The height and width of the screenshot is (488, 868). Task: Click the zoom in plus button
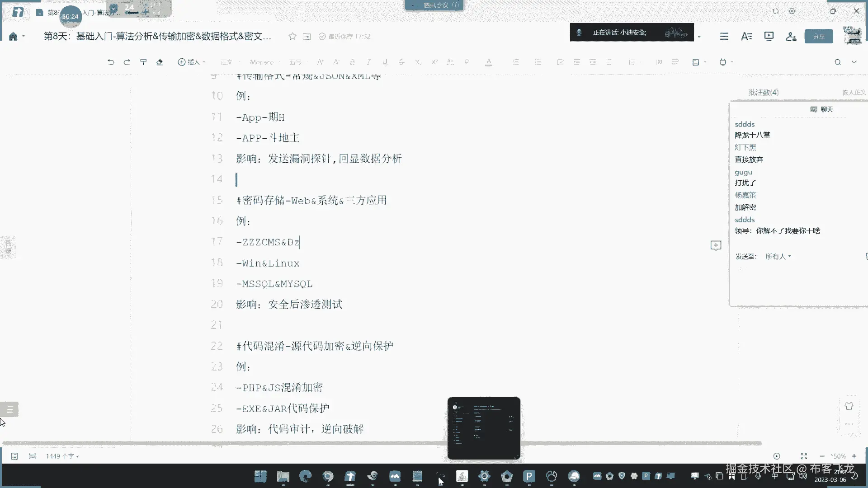click(854, 456)
